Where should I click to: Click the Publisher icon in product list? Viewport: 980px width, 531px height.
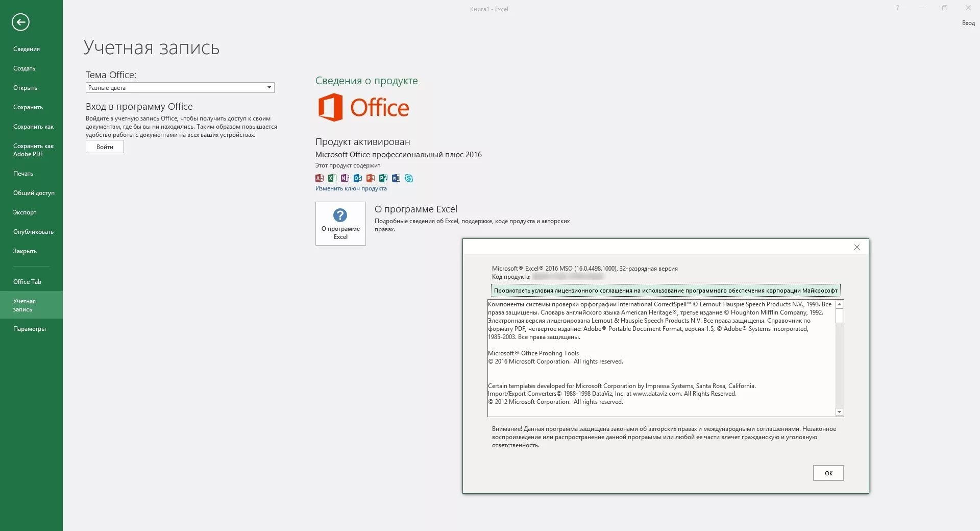[x=383, y=178]
